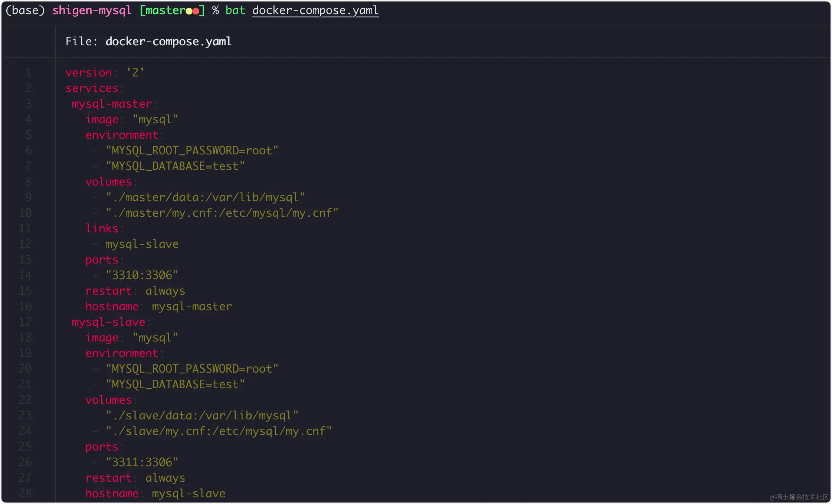Click the bat command in the prompt
Viewport: 832px width, 504px height.
pyautogui.click(x=235, y=10)
